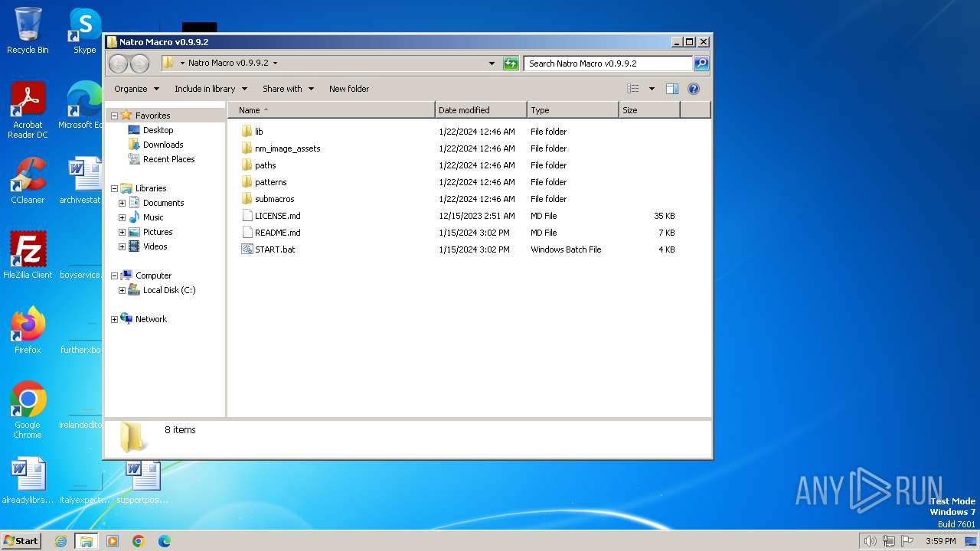Viewport: 980px width, 551px height.
Task: Collapse the Libraries tree section
Action: click(114, 188)
